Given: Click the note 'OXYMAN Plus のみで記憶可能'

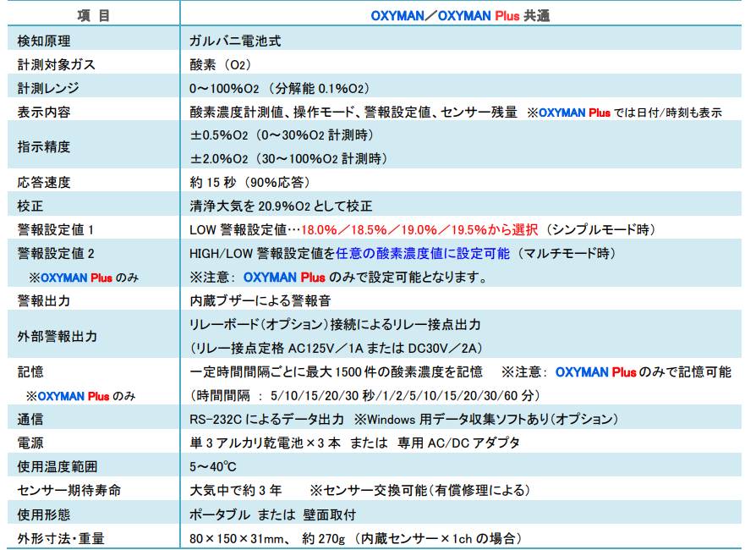Looking at the screenshot, I should pyautogui.click(x=644, y=372).
